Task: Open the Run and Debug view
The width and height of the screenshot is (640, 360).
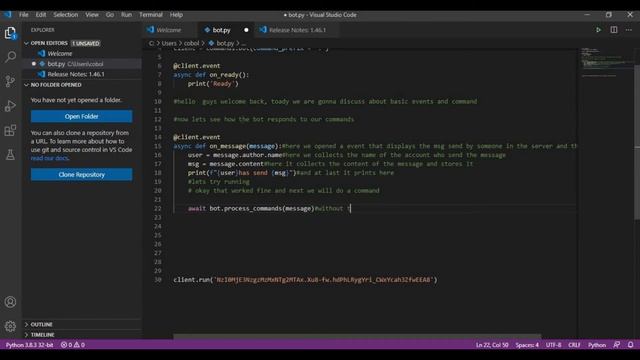Action: 10,106
